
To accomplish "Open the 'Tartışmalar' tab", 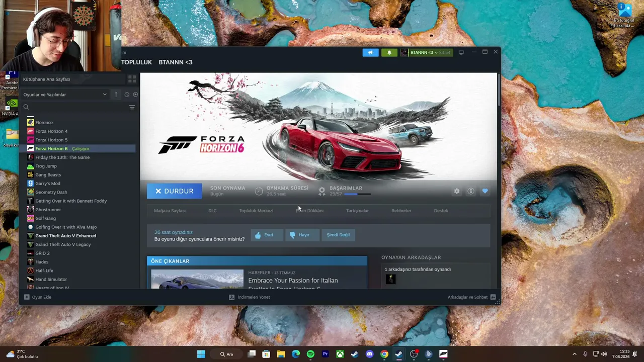I will tap(357, 211).
